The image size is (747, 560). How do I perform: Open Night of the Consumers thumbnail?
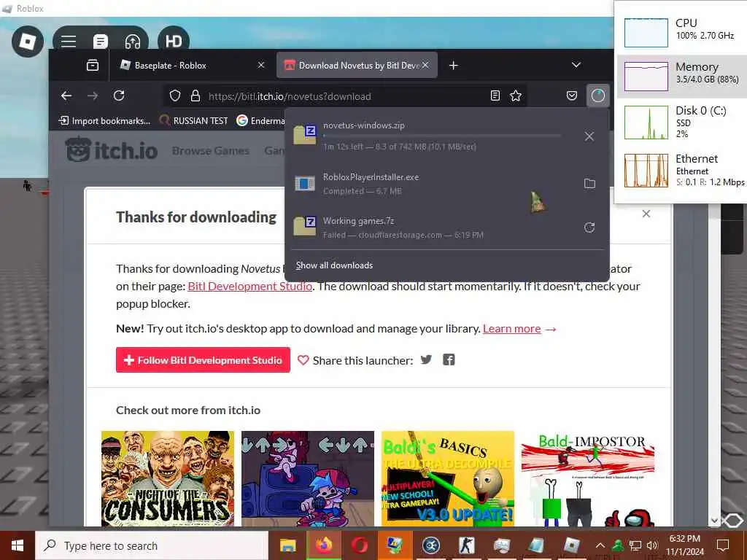pos(168,478)
